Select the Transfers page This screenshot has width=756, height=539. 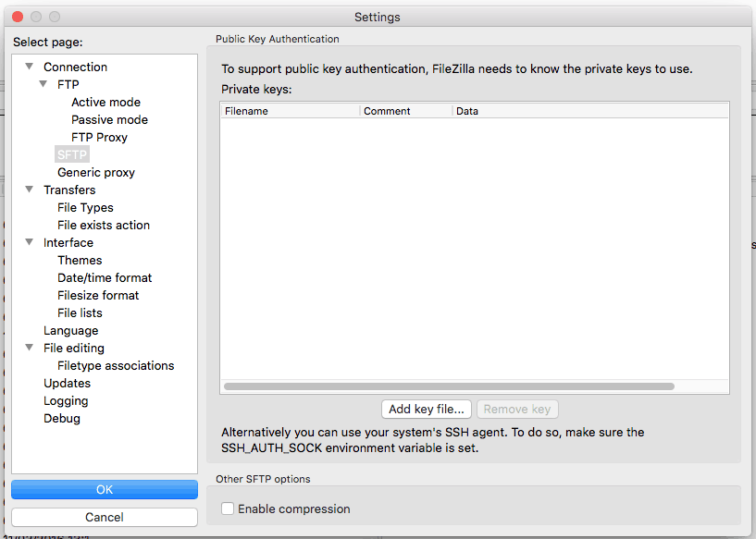[x=69, y=190]
